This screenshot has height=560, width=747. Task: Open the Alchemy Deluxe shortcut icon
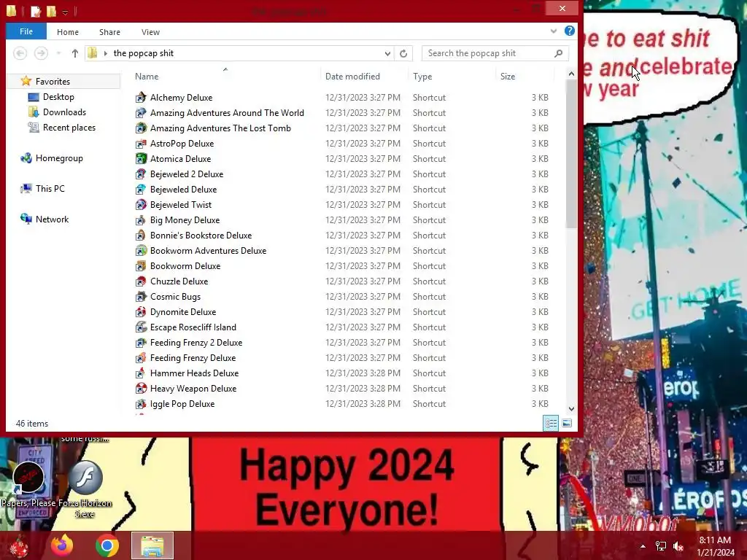(x=141, y=98)
